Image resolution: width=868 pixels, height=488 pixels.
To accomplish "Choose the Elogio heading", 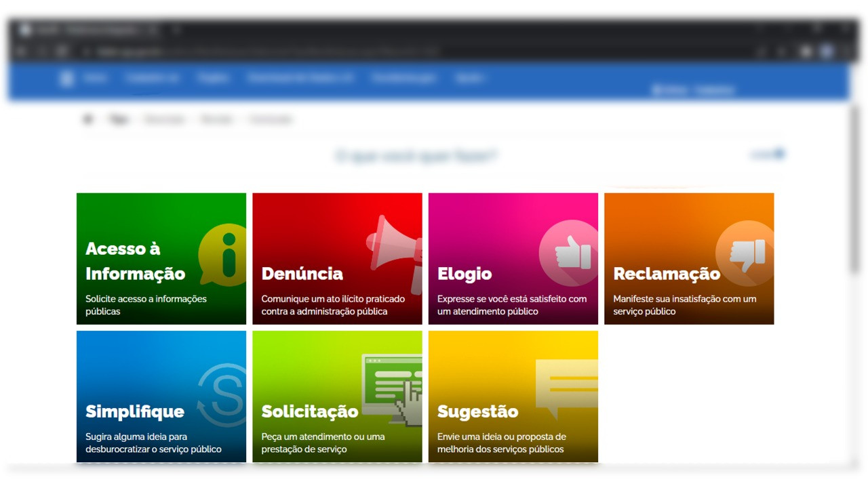I will (x=465, y=274).
